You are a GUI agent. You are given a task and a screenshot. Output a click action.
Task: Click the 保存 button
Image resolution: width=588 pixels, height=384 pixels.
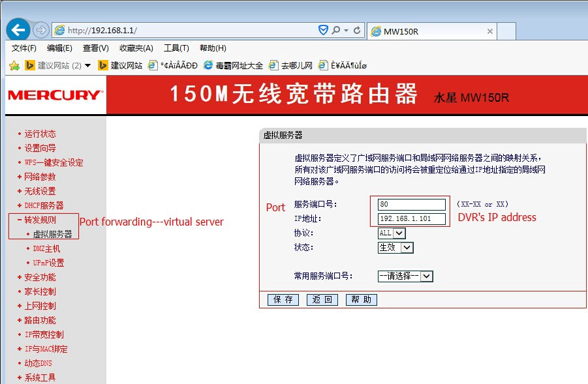click(283, 299)
